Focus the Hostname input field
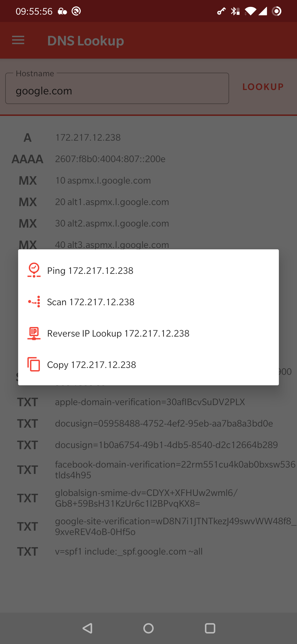 117,90
